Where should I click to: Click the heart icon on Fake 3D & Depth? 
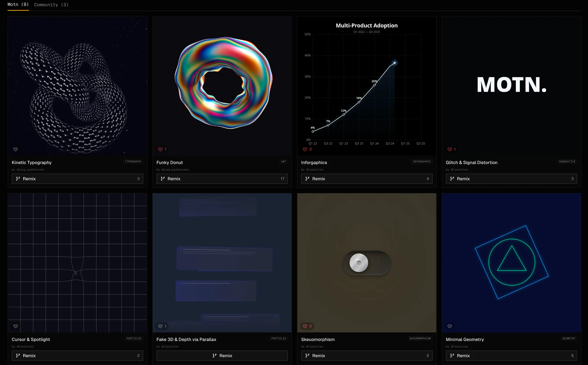click(161, 326)
